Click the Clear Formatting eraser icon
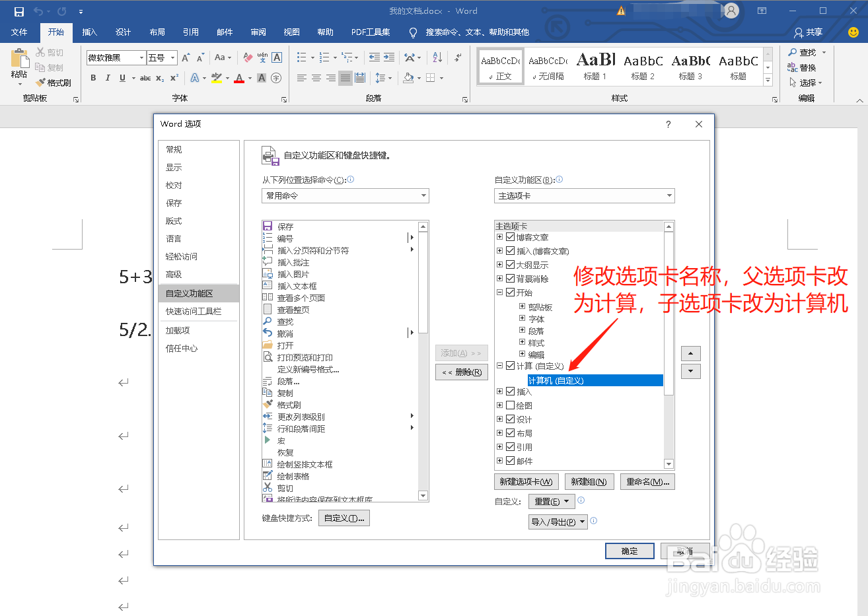 point(248,57)
